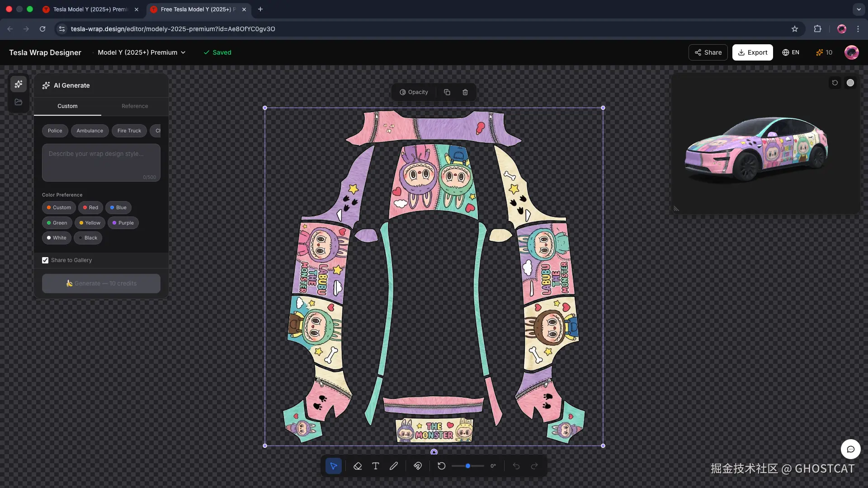
Task: Apply the Police style preset
Action: click(x=55, y=131)
